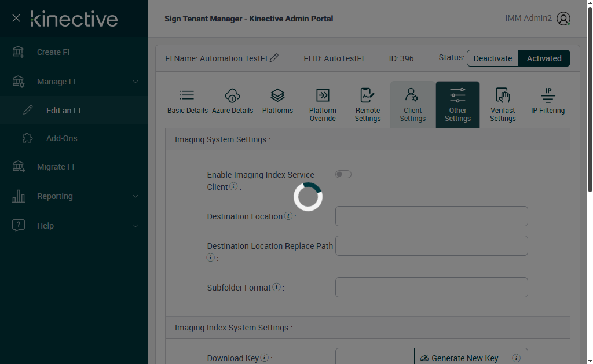This screenshot has width=593, height=364.
Task: Click info icon next to Subfolder Format
Action: click(276, 287)
